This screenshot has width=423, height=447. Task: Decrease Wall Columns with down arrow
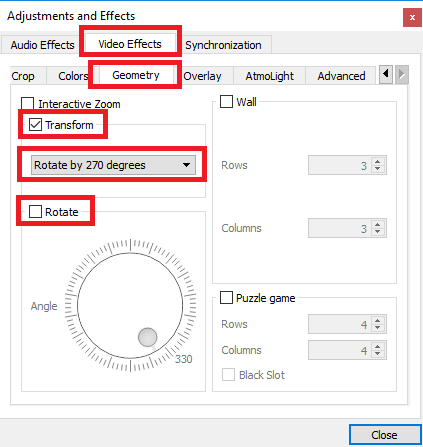(x=378, y=232)
